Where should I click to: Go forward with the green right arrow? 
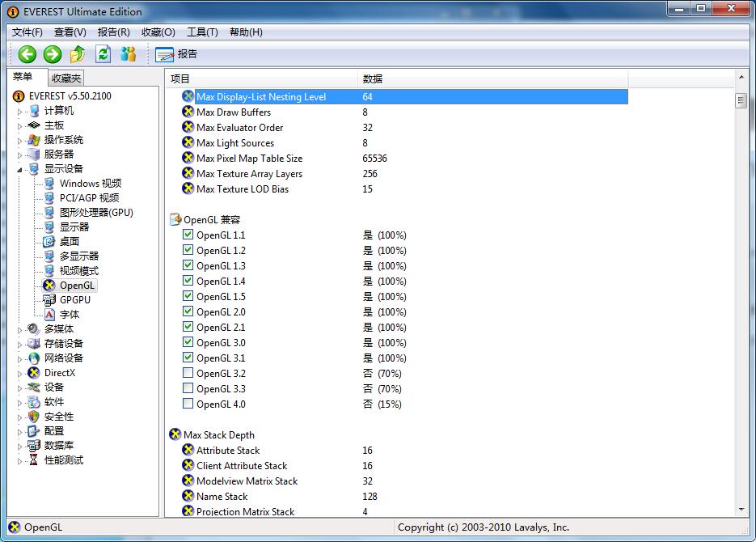(x=52, y=54)
